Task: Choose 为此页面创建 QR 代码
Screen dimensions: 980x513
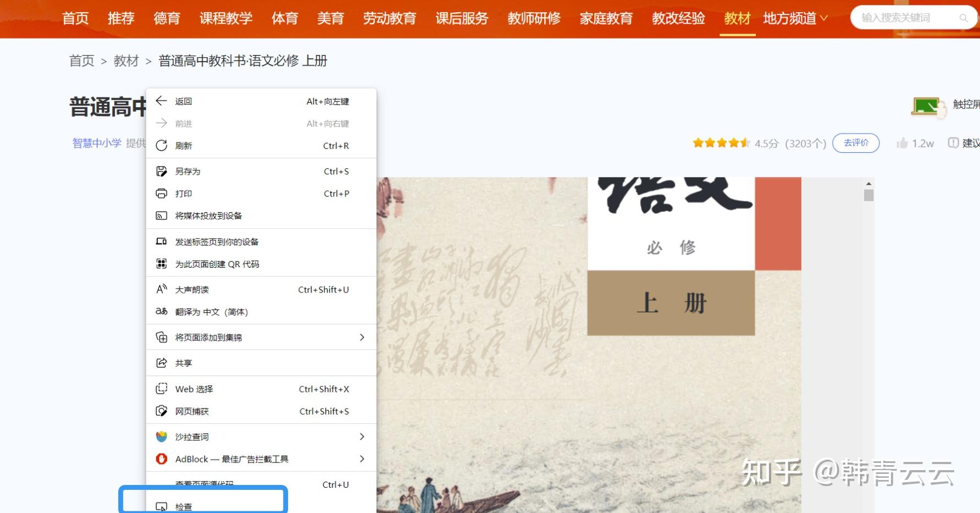Action: tap(261, 264)
